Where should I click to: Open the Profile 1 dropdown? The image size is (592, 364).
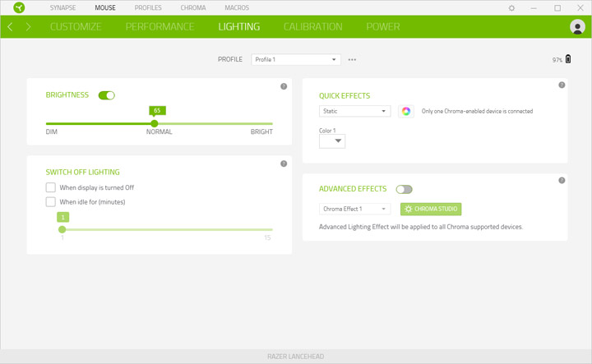pyautogui.click(x=296, y=60)
